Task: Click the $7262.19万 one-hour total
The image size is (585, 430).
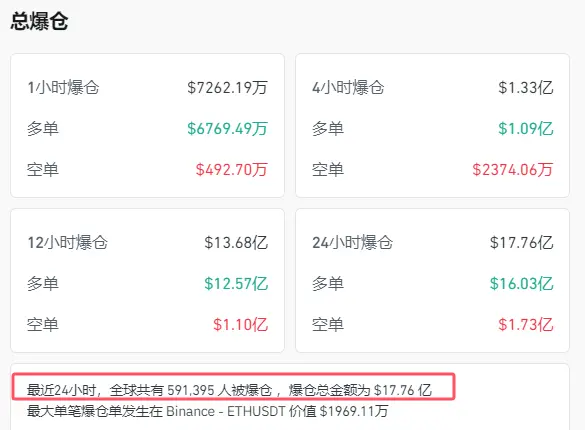Action: (x=227, y=88)
